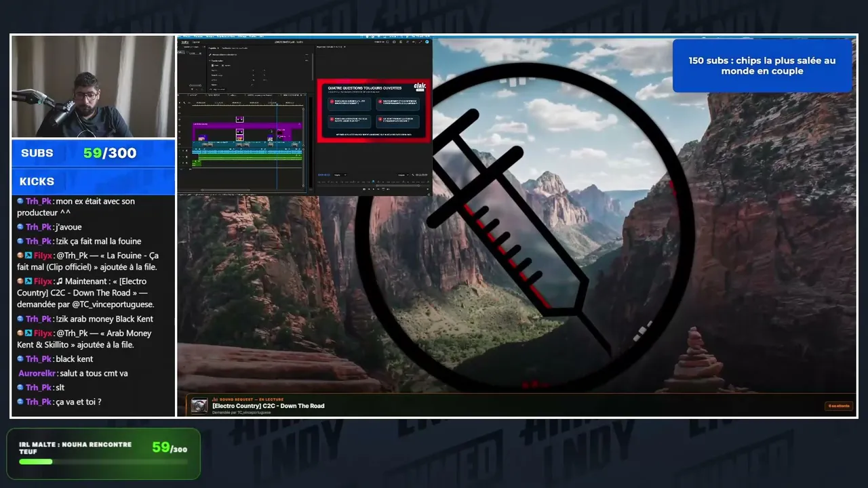Click the "150 subs : chips la plus salée" goal banner
The height and width of the screenshot is (488, 868).
coord(762,66)
